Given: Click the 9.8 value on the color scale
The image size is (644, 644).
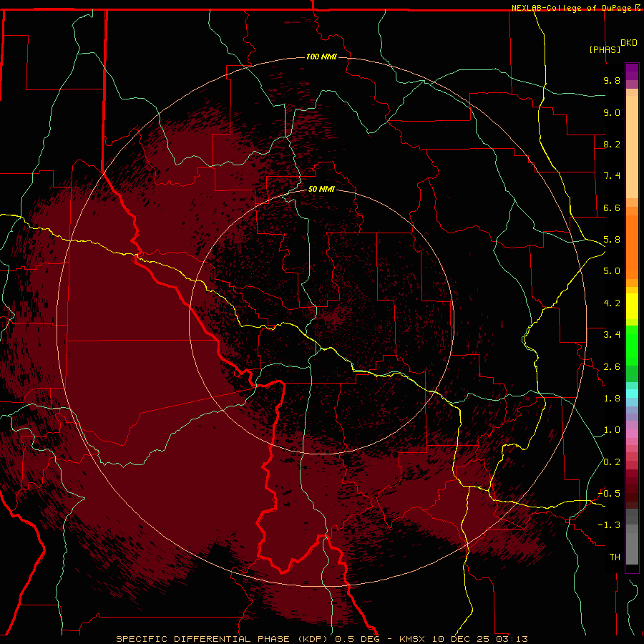Looking at the screenshot, I should pyautogui.click(x=612, y=80).
